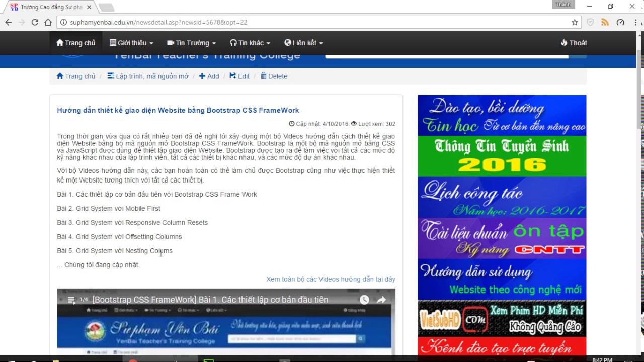644x362 pixels.
Task: Click the browser back arrow
Action: tap(9, 22)
